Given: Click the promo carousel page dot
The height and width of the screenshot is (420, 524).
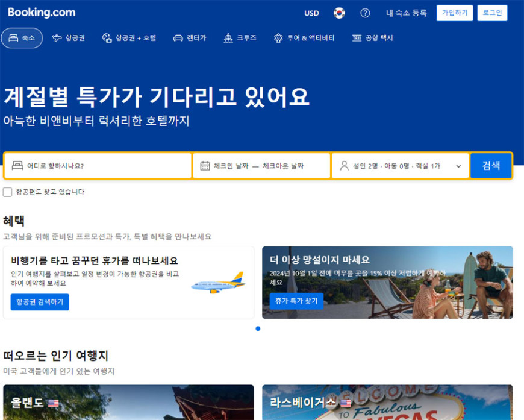Looking at the screenshot, I should [x=258, y=328].
